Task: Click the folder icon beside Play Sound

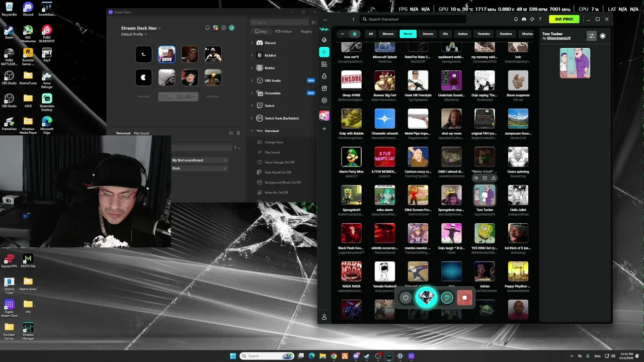Action: click(x=231, y=133)
